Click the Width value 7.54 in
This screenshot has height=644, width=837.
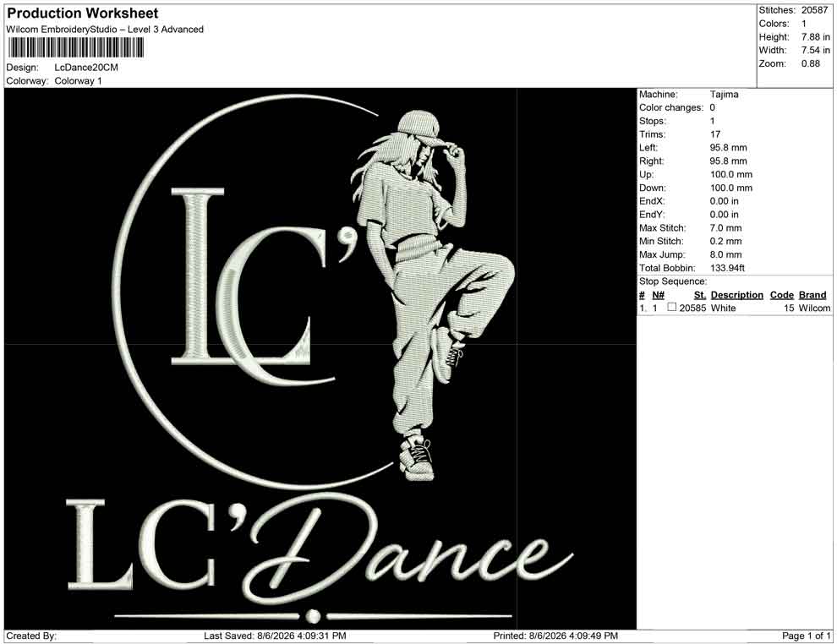pos(816,50)
